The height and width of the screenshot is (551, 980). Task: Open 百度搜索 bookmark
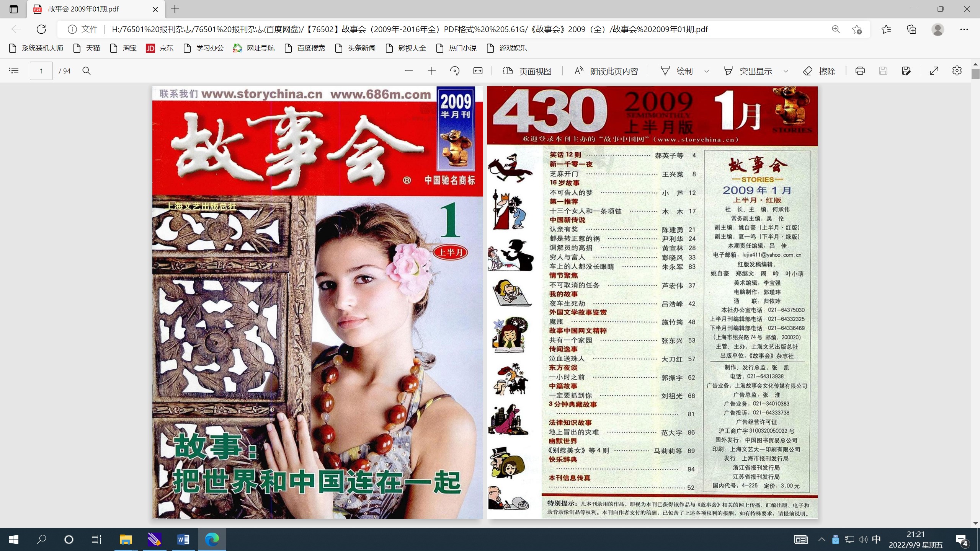coord(305,48)
